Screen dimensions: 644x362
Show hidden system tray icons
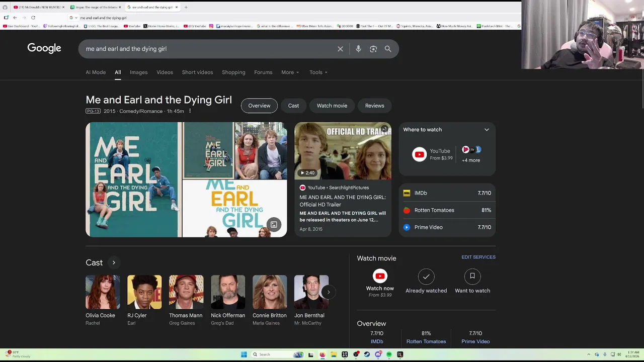(x=589, y=354)
